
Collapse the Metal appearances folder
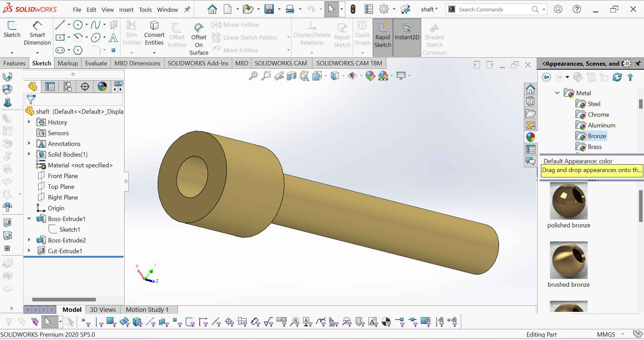[x=557, y=93]
